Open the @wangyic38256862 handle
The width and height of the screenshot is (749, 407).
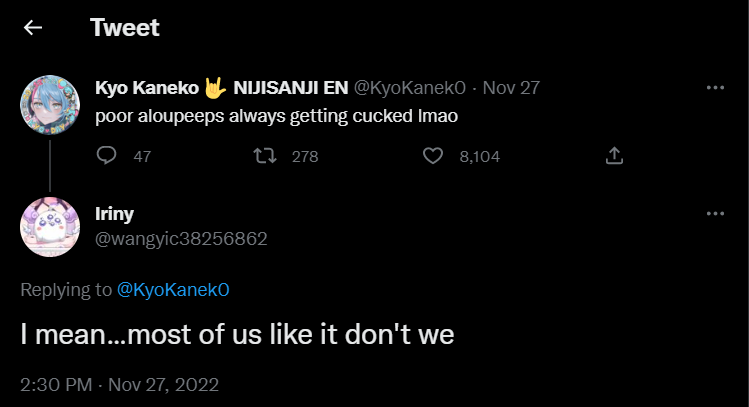[181, 238]
